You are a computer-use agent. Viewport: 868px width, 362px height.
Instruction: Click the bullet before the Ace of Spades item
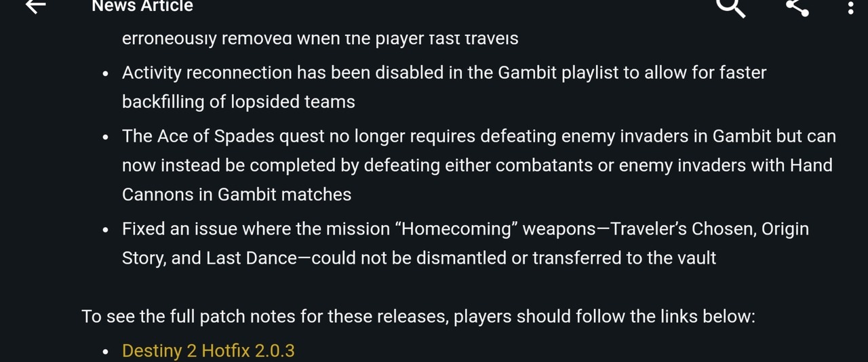point(106,138)
